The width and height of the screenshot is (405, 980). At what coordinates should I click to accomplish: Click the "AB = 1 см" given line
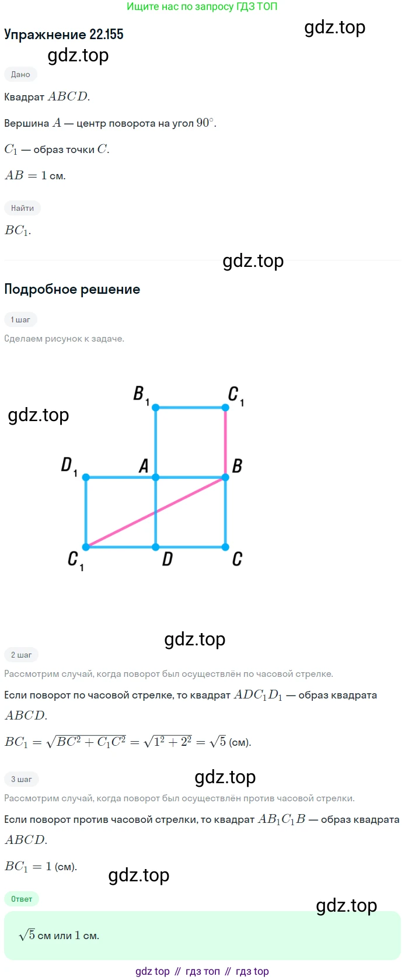pos(35,175)
